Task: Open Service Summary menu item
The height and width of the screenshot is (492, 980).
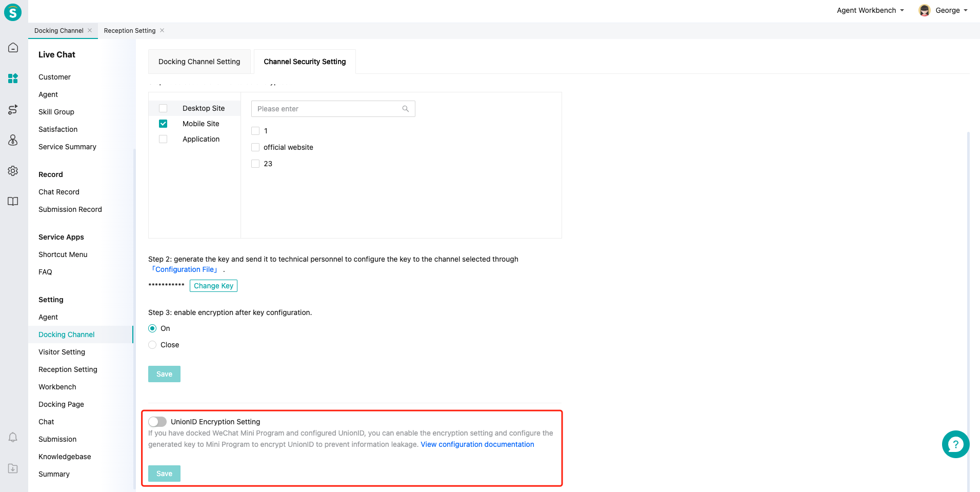Action: (67, 147)
